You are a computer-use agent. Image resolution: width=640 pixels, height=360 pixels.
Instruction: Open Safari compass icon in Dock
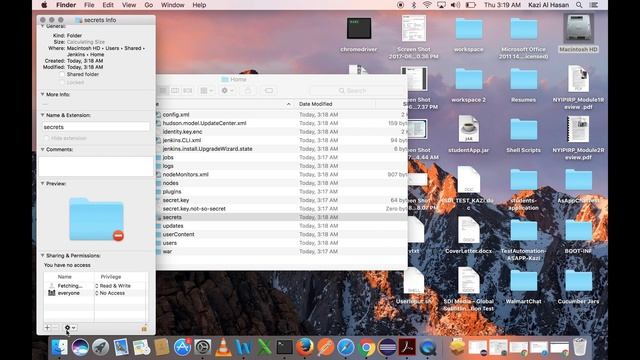346,347
